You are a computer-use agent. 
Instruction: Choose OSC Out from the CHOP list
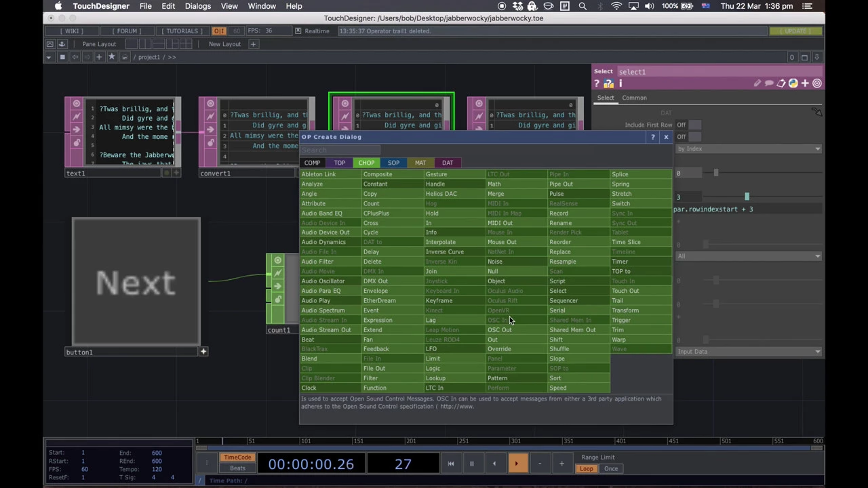tap(500, 329)
